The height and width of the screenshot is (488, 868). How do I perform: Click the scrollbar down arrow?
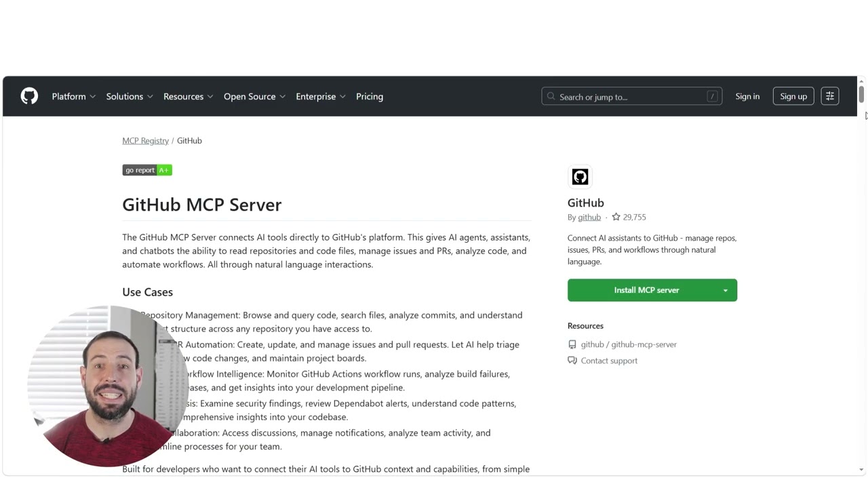(x=861, y=470)
